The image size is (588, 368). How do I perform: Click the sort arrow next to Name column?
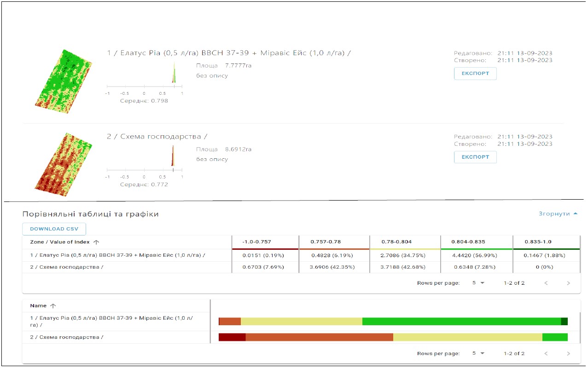coord(52,305)
